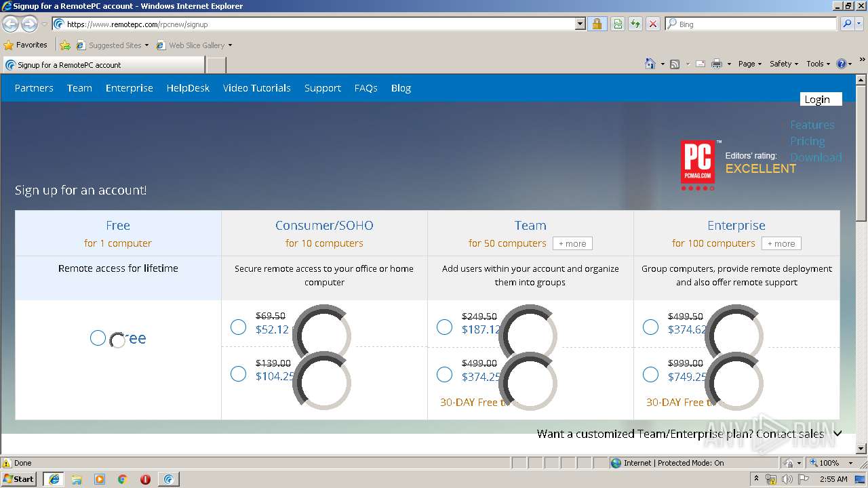Click the address bar URL field
Screen dimensions: 868x488
pos(313,24)
